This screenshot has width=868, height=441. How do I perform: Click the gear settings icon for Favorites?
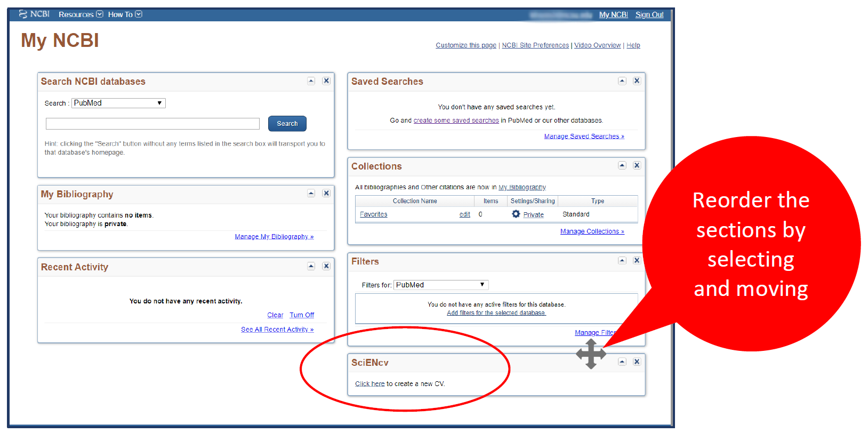(516, 214)
